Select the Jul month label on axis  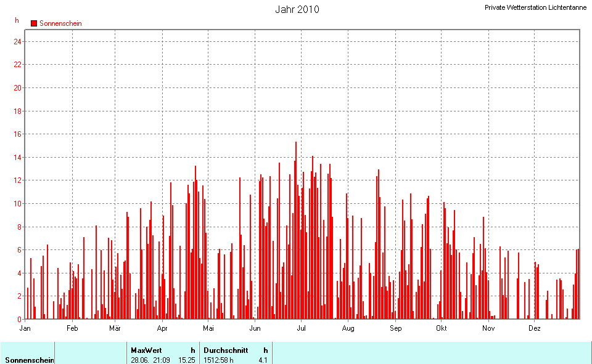[301, 328]
